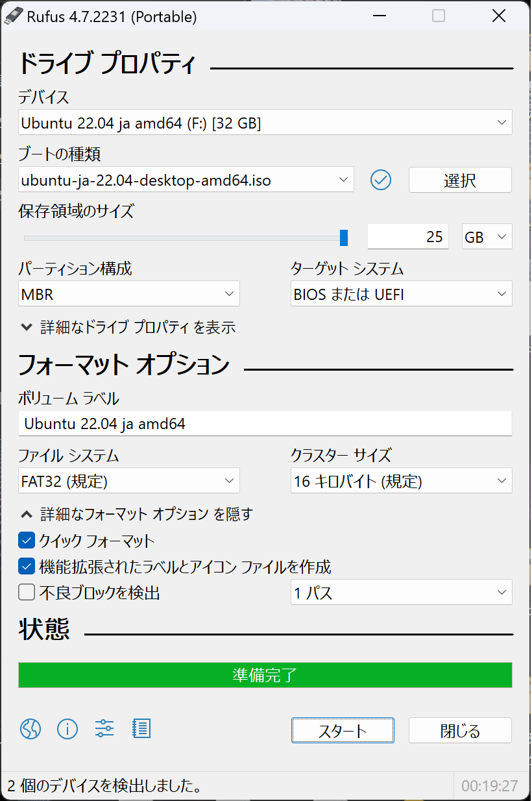Open the language globe icon
This screenshot has height=801, width=532.
pyautogui.click(x=30, y=729)
